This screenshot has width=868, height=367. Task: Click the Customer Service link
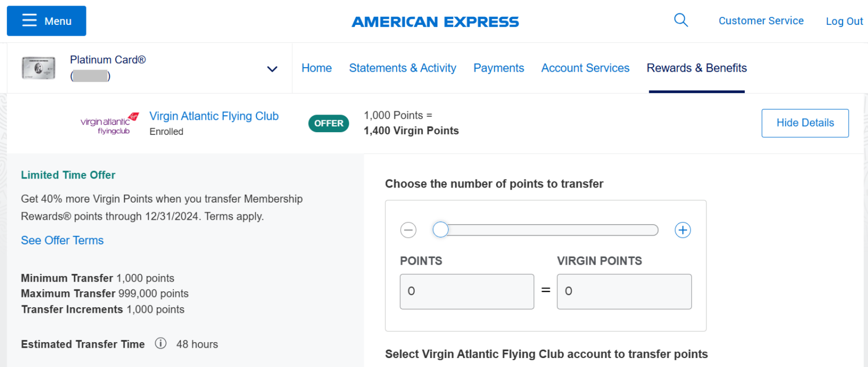point(761,21)
